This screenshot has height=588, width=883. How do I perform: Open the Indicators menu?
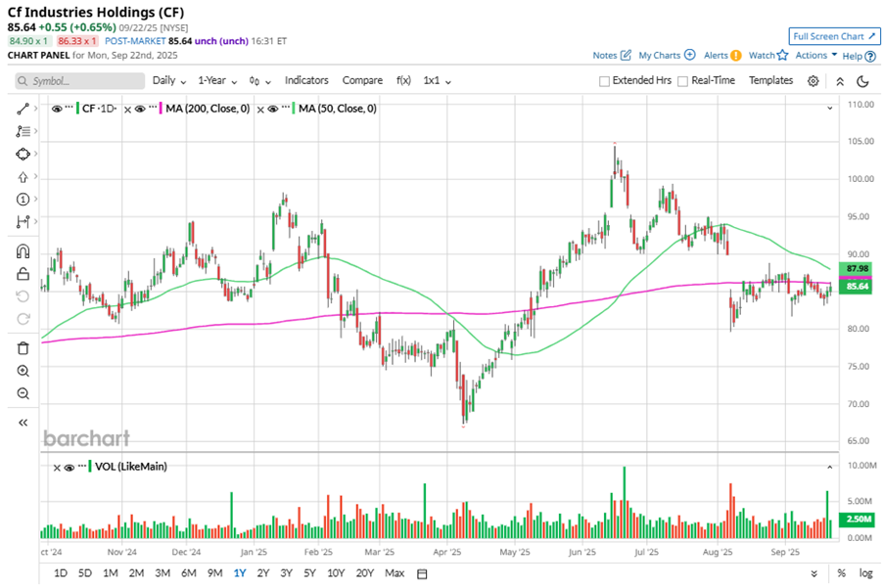click(x=306, y=80)
